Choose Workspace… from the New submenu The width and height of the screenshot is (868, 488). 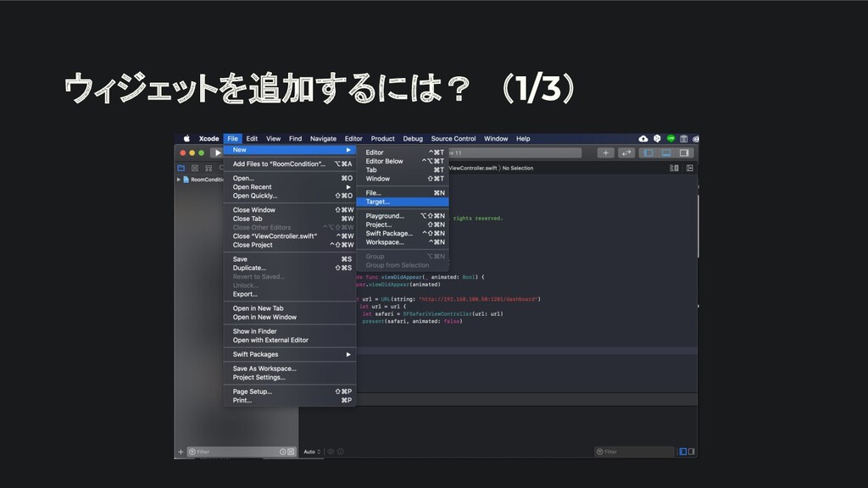(403, 242)
